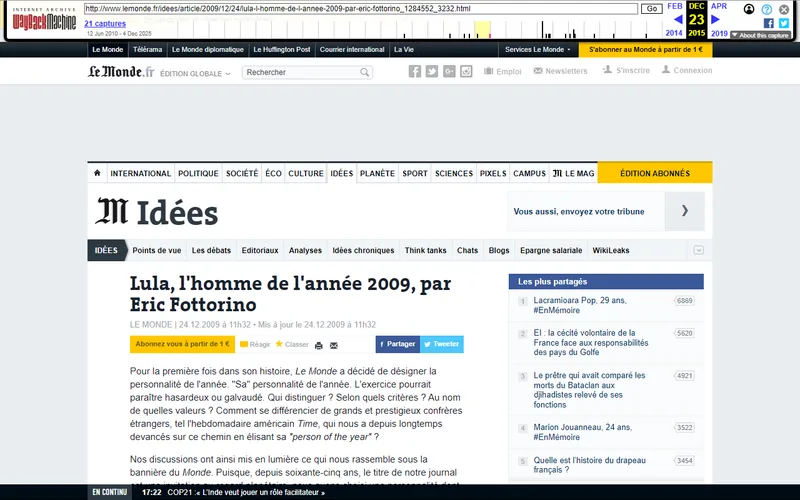The image size is (800, 500).
Task: Open Le Monde Google+ icon in header
Action: point(449,71)
